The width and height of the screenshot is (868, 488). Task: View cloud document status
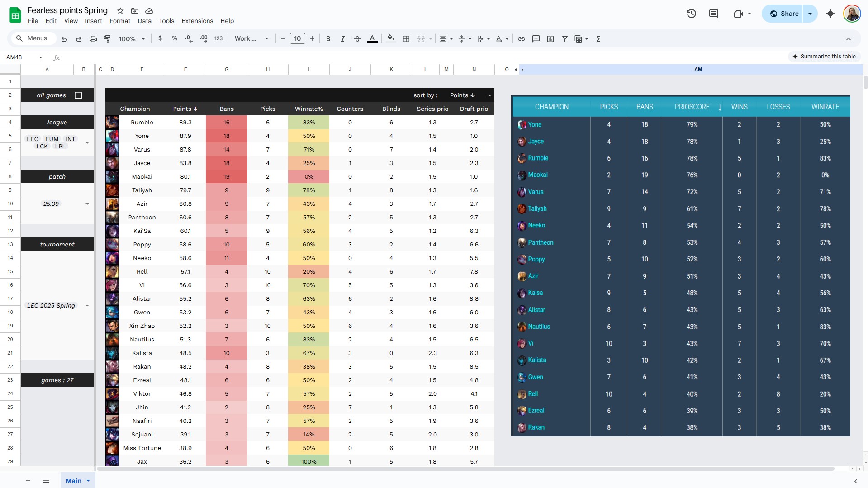click(149, 10)
